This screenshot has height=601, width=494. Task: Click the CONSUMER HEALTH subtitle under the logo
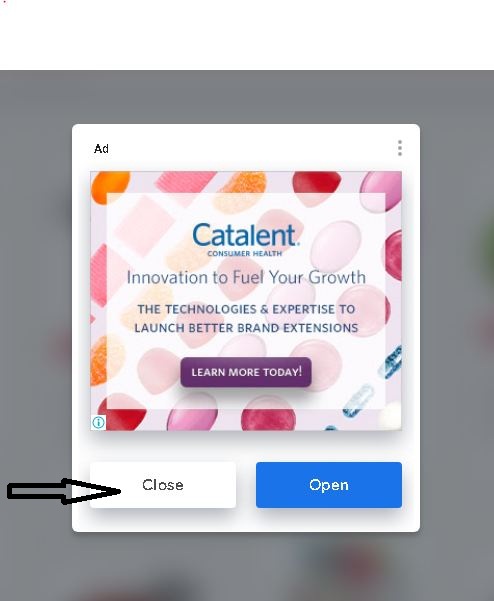click(x=245, y=253)
